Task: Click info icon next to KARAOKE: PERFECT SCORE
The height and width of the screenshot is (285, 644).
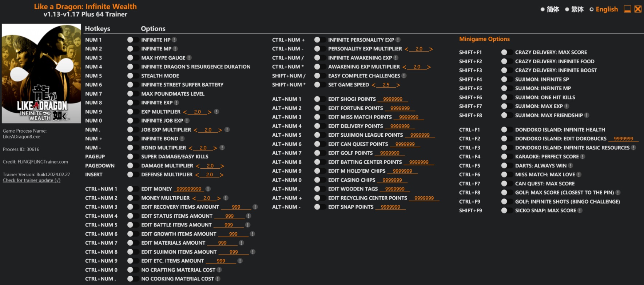Action: (x=583, y=157)
